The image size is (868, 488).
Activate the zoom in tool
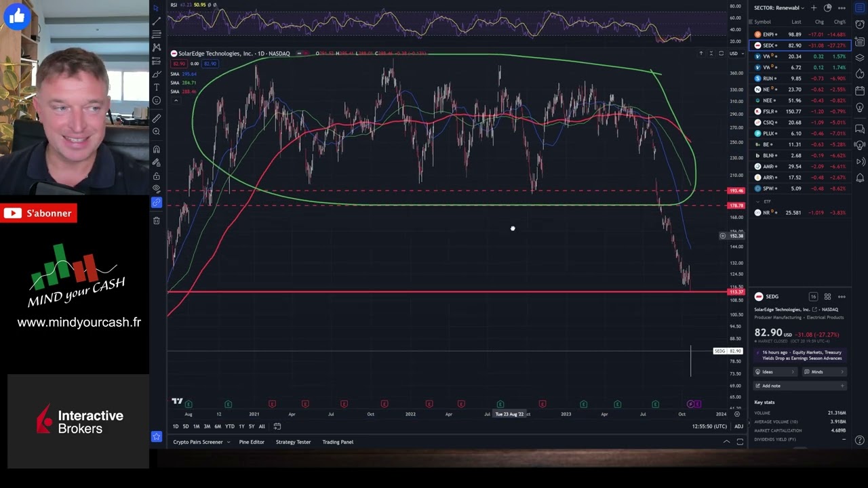[x=157, y=131]
